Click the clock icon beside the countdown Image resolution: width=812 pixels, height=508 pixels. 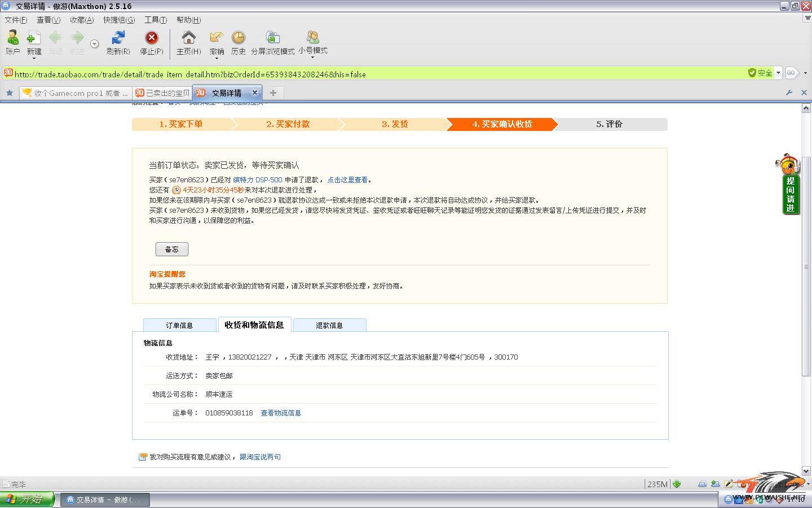click(x=176, y=190)
